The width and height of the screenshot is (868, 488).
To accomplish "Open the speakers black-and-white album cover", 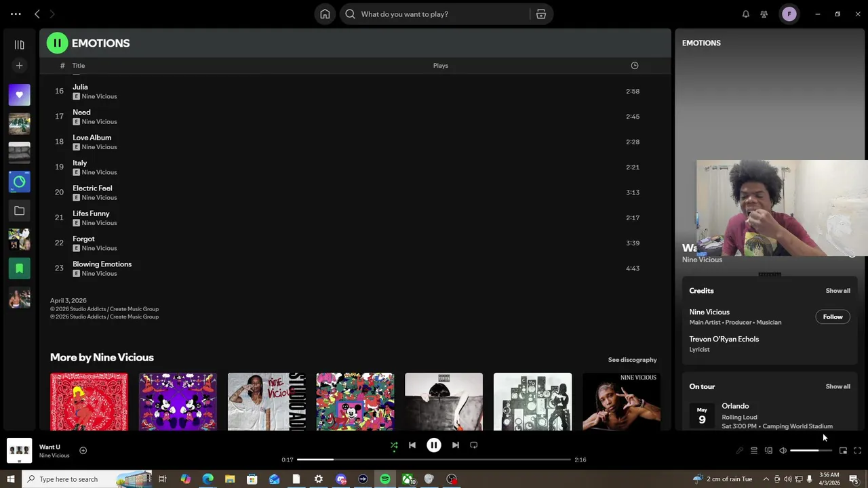I will pyautogui.click(x=532, y=401).
